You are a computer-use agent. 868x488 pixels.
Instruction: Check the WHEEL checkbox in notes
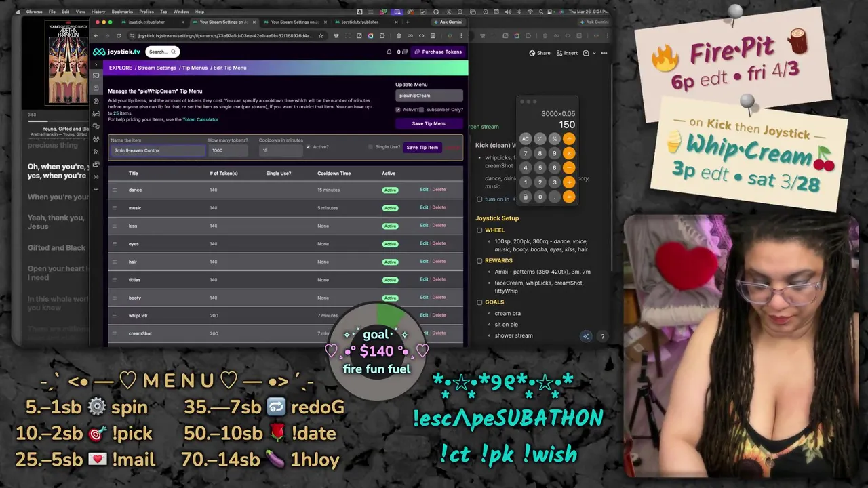coord(479,230)
